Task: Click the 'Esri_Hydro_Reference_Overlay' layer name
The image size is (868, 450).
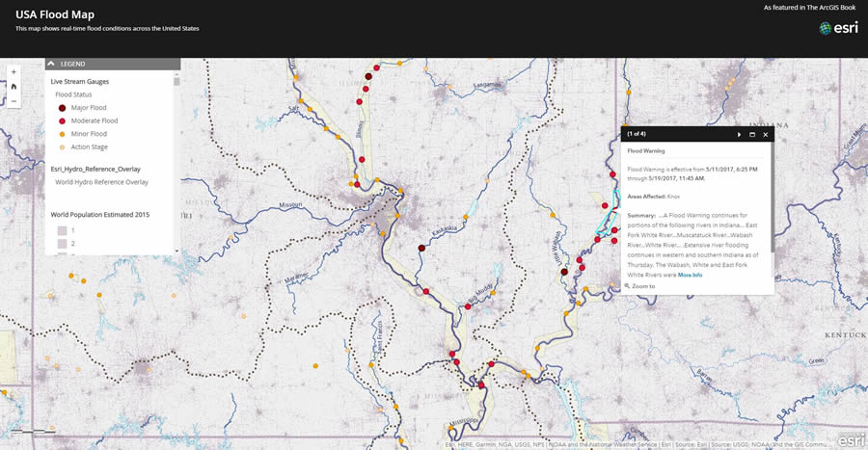Action: pos(95,170)
